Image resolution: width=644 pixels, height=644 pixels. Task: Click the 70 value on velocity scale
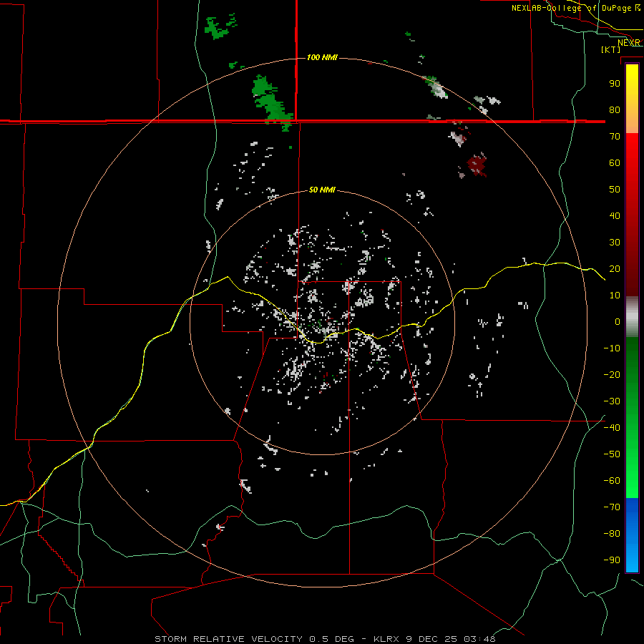click(615, 137)
